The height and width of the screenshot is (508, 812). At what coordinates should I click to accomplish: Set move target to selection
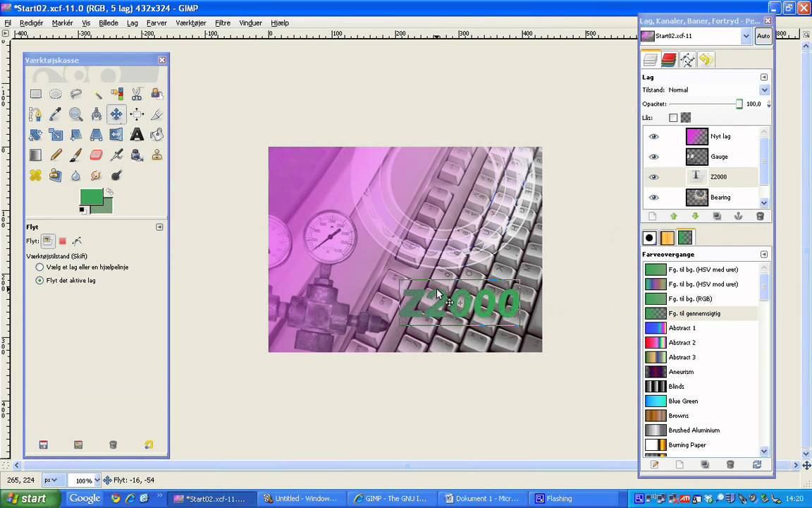(63, 241)
